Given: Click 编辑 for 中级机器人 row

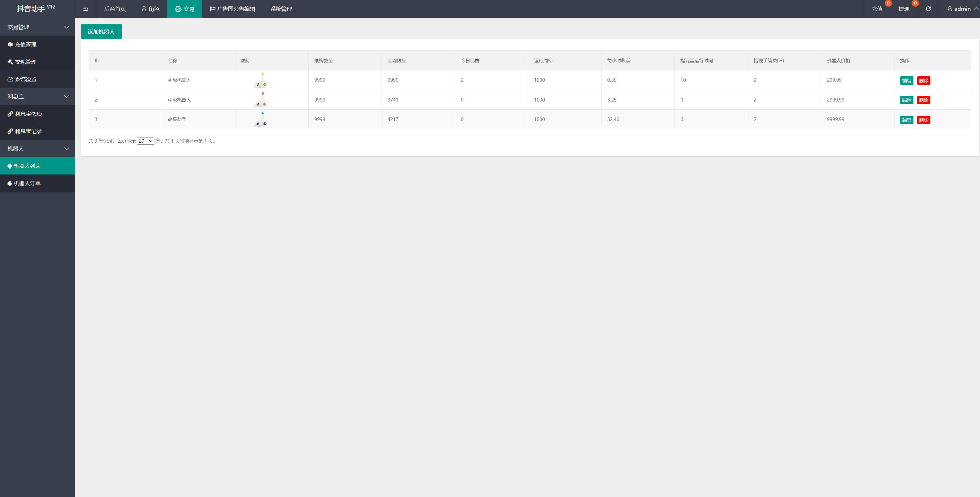Looking at the screenshot, I should tap(907, 100).
